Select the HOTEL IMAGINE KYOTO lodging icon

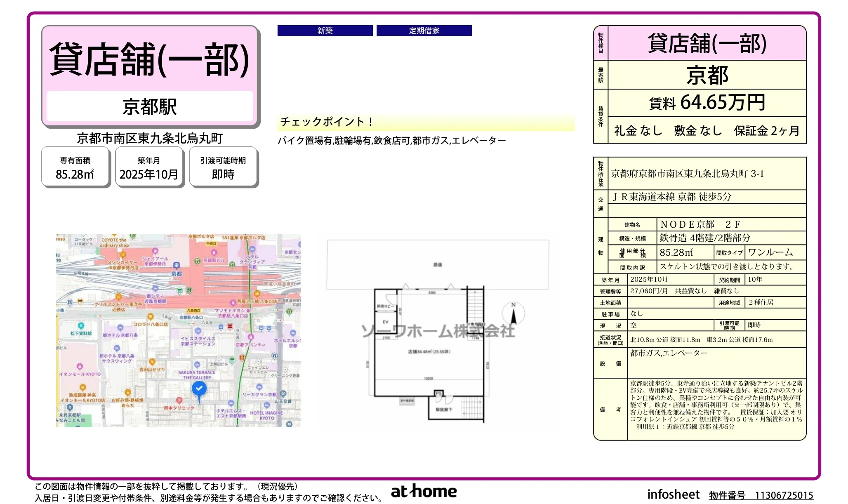pyautogui.click(x=266, y=405)
